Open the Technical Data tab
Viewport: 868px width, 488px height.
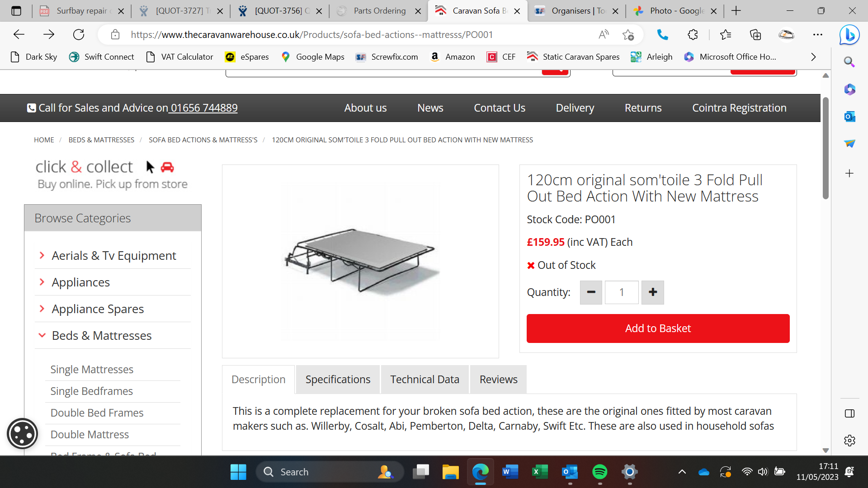tap(425, 380)
